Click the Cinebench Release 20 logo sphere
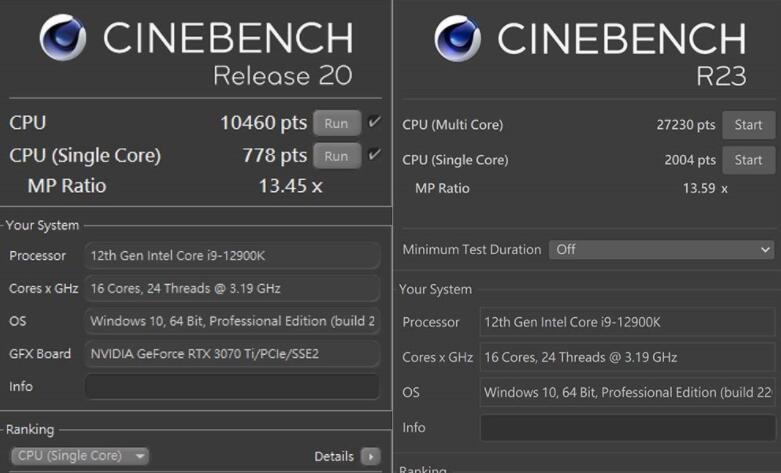Viewport: 781px width, 473px height. [62, 39]
